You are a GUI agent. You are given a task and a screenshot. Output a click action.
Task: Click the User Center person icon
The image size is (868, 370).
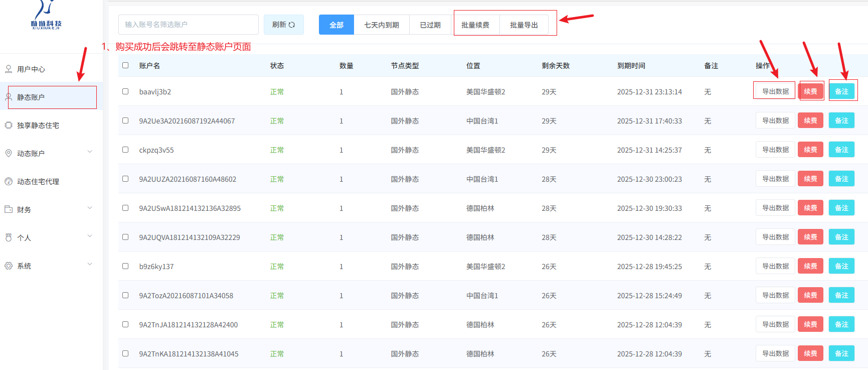point(9,69)
